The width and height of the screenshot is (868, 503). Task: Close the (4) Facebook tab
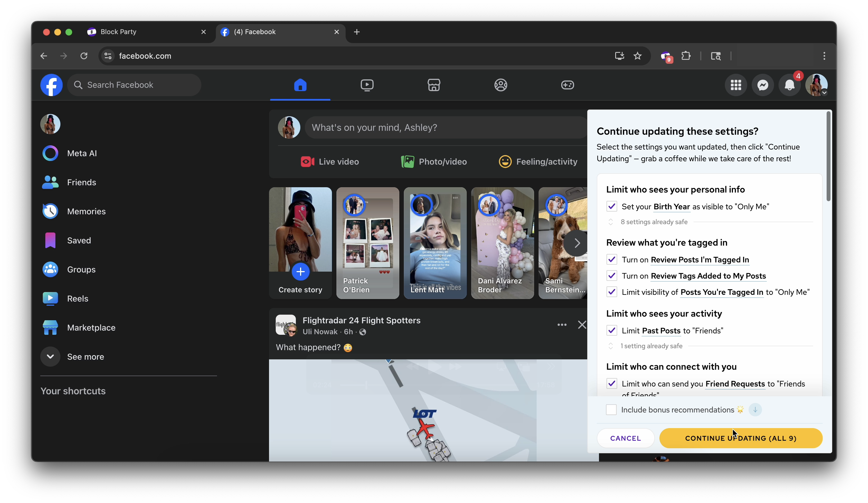click(336, 32)
